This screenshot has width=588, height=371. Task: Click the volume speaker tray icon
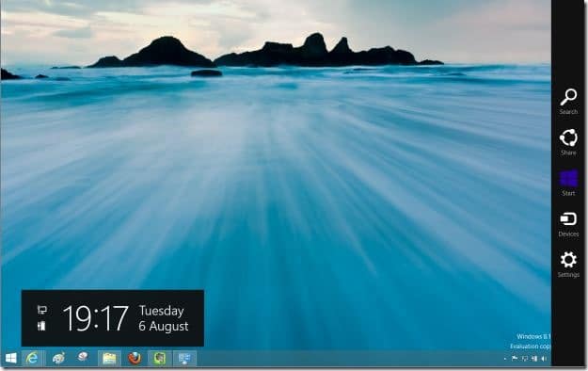(x=544, y=359)
